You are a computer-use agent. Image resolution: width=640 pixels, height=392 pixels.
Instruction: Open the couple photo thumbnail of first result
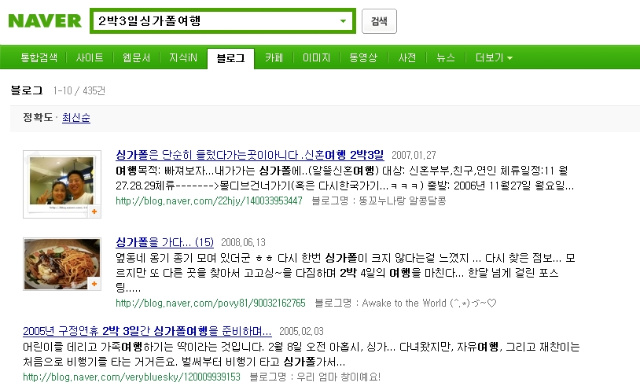click(x=62, y=184)
